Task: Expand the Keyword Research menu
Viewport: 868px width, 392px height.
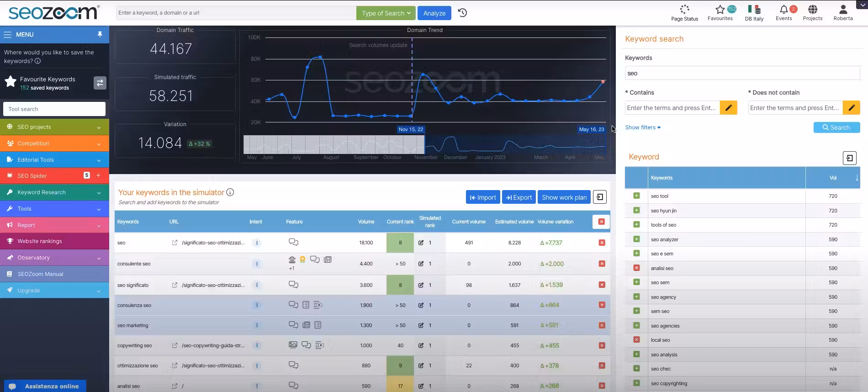Action: (54, 192)
